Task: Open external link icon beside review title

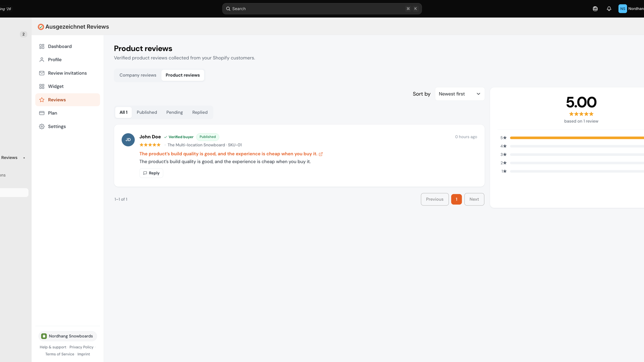Action: [321, 154]
